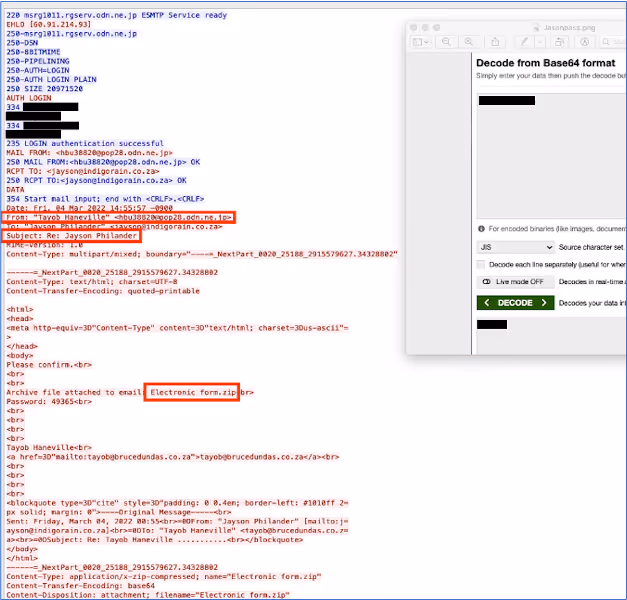Viewport: 627px width, 600px height.
Task: Click the Base64 input text area
Action: 551,156
